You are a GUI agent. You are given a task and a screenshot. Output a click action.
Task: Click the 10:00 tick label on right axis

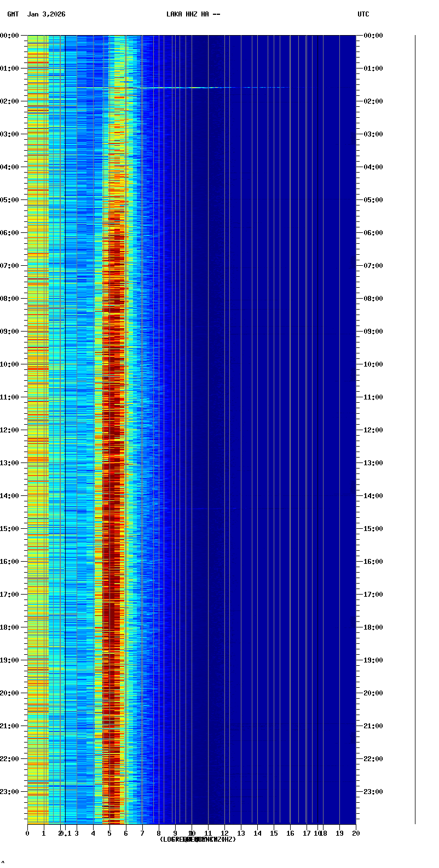pos(373,364)
